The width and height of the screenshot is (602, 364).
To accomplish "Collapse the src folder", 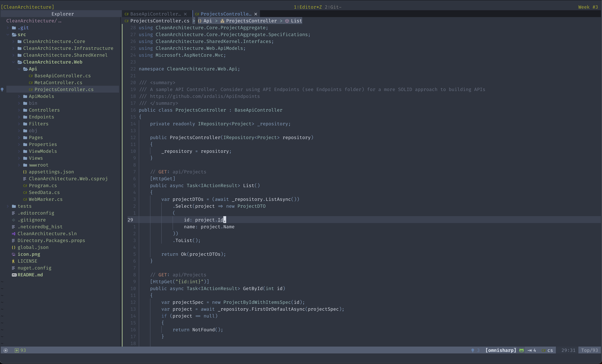I will (x=8, y=34).
